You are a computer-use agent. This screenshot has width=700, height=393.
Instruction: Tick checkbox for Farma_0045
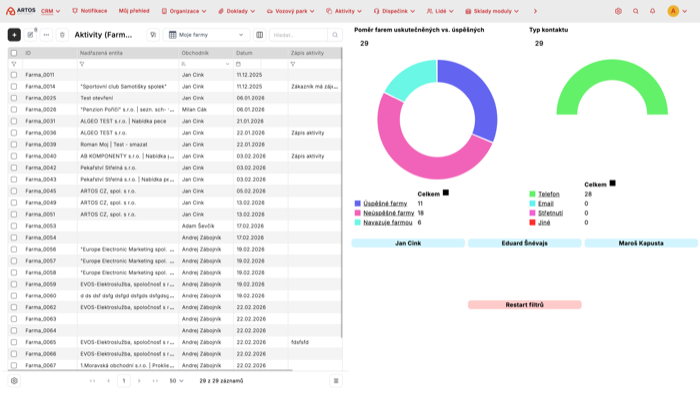coord(14,191)
